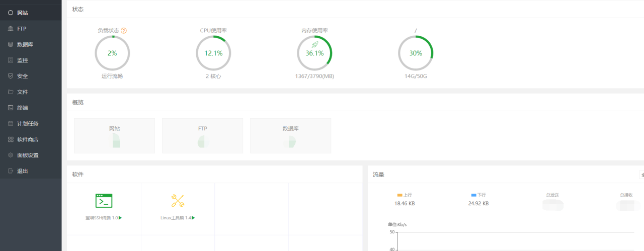Click the 总发送 label in traffic panel

[552, 195]
